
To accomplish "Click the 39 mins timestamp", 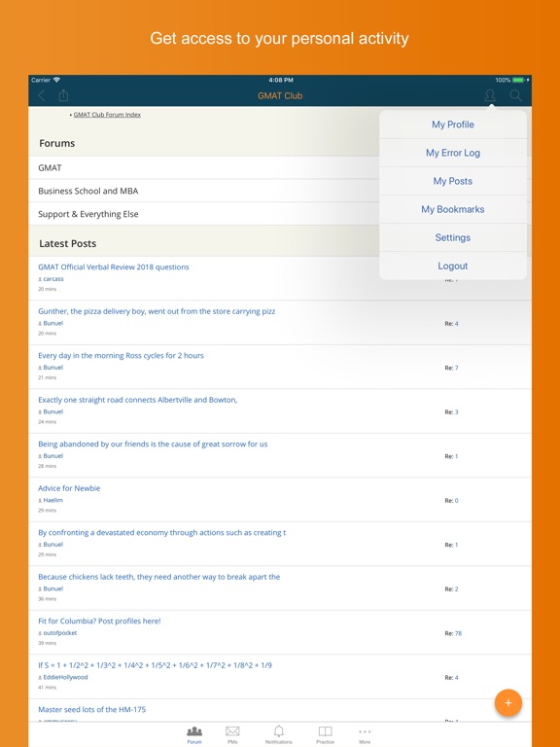I will click(x=47, y=643).
